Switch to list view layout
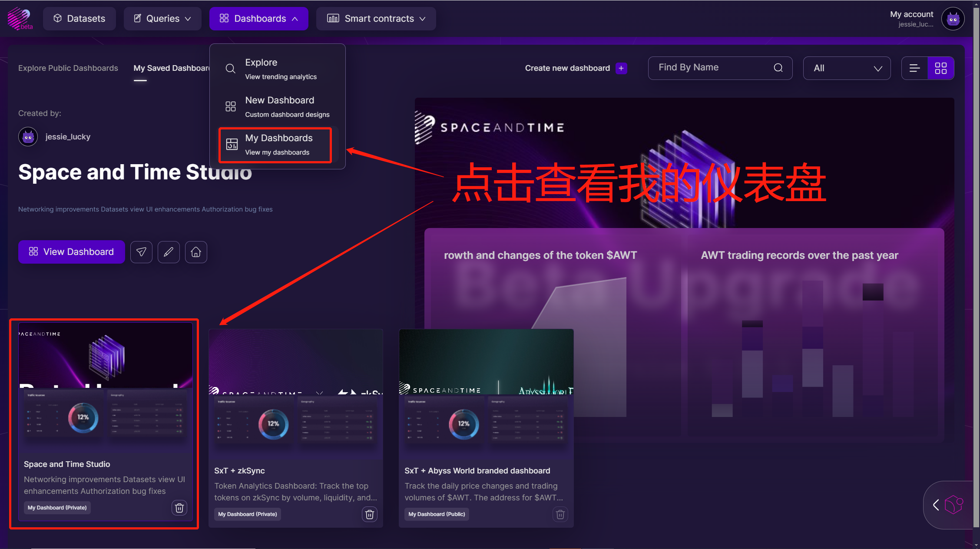 (914, 68)
